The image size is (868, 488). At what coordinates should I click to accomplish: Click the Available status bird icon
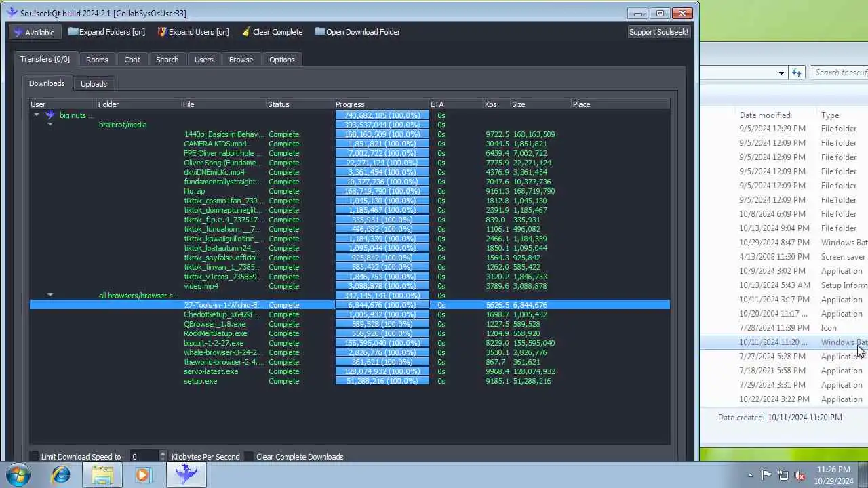coord(18,32)
